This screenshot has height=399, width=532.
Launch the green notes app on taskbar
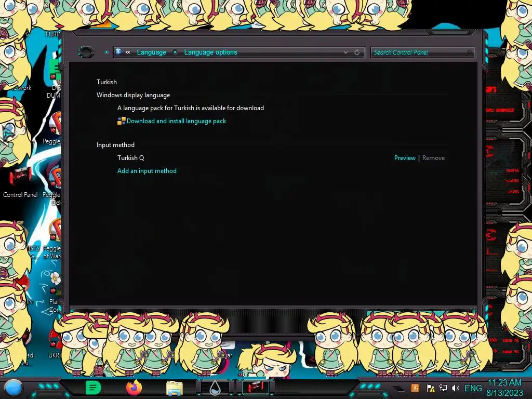(x=93, y=388)
